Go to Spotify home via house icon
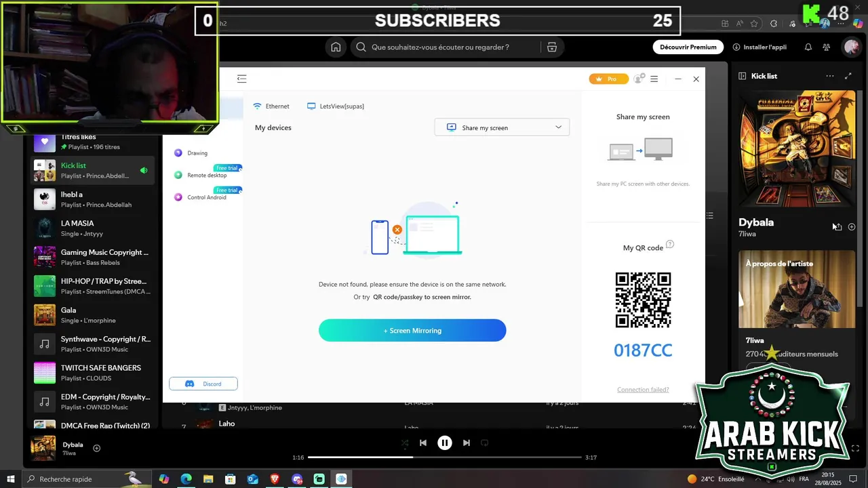 pyautogui.click(x=336, y=47)
